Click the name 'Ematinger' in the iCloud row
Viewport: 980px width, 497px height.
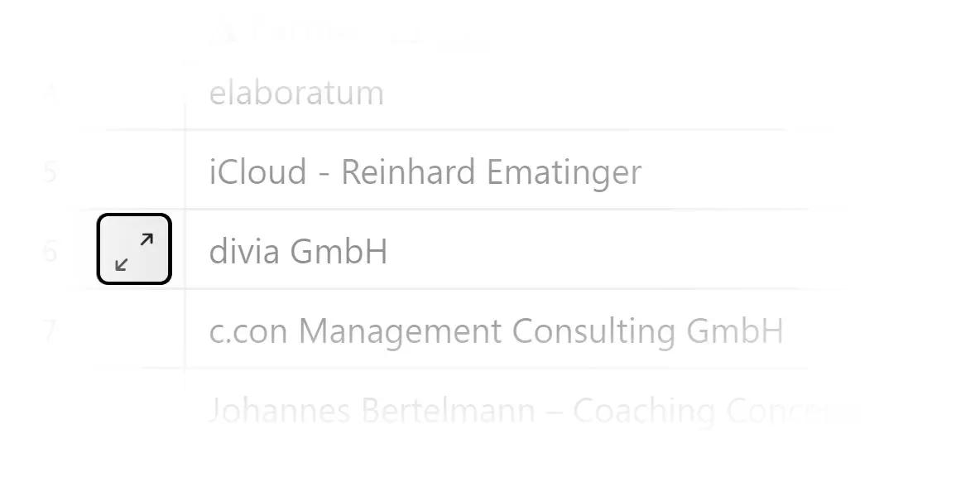564,172
